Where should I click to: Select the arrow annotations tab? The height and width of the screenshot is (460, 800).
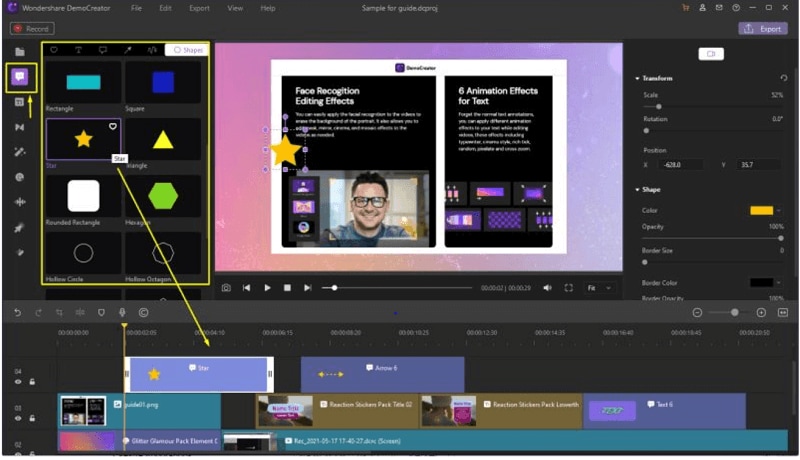pos(128,50)
